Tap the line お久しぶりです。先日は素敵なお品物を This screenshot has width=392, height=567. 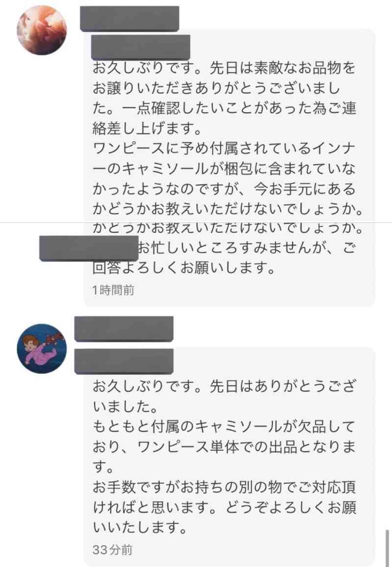pyautogui.click(x=224, y=68)
